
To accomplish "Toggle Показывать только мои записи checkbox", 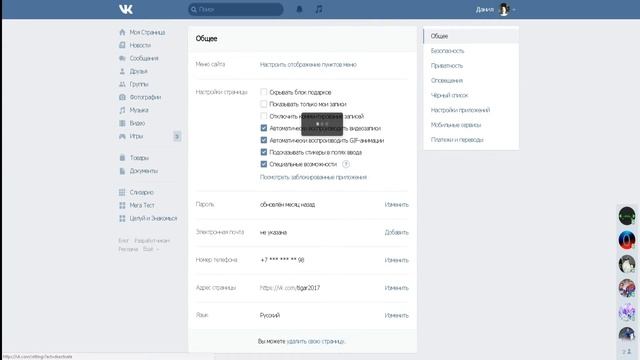I will pyautogui.click(x=264, y=104).
